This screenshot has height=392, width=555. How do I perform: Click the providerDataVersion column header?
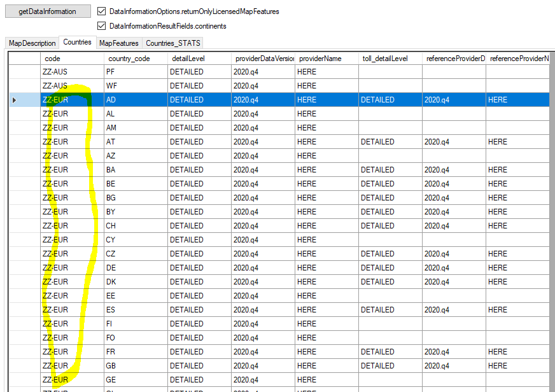262,59
